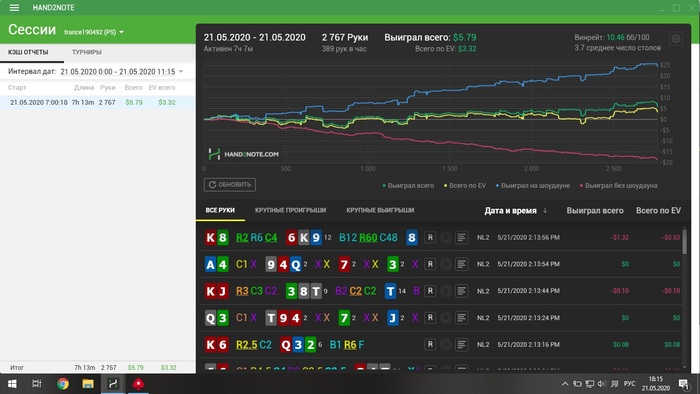700x394 pixels.
Task: Toggle the Всего по EV graph line legend
Action: [x=465, y=186]
